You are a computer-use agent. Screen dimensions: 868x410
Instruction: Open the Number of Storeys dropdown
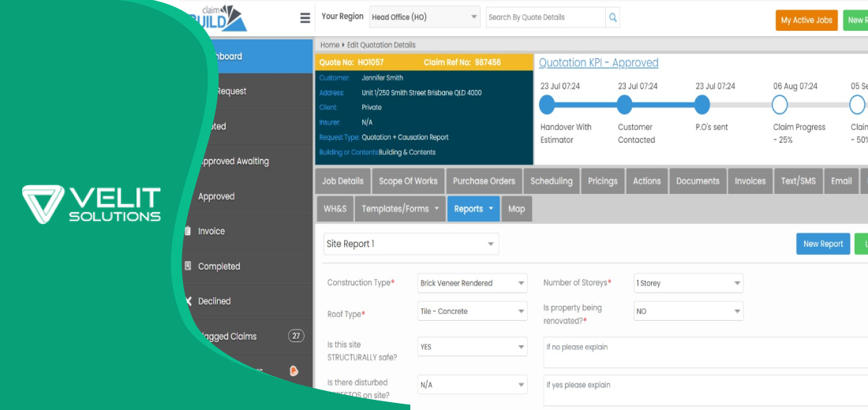[x=688, y=283]
